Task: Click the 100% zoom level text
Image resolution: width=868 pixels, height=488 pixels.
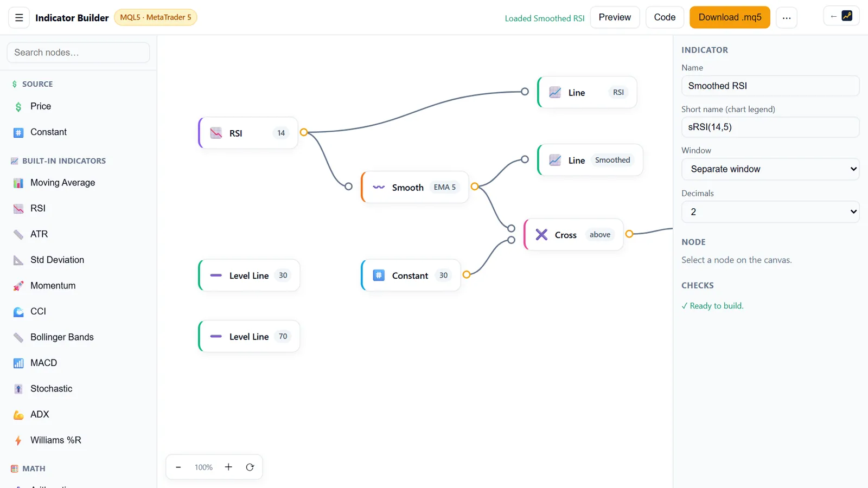Action: [x=203, y=467]
